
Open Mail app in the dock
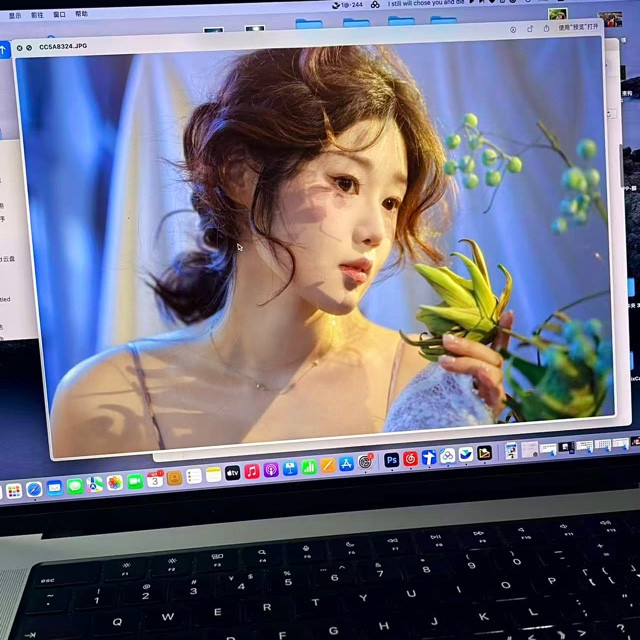[55, 488]
